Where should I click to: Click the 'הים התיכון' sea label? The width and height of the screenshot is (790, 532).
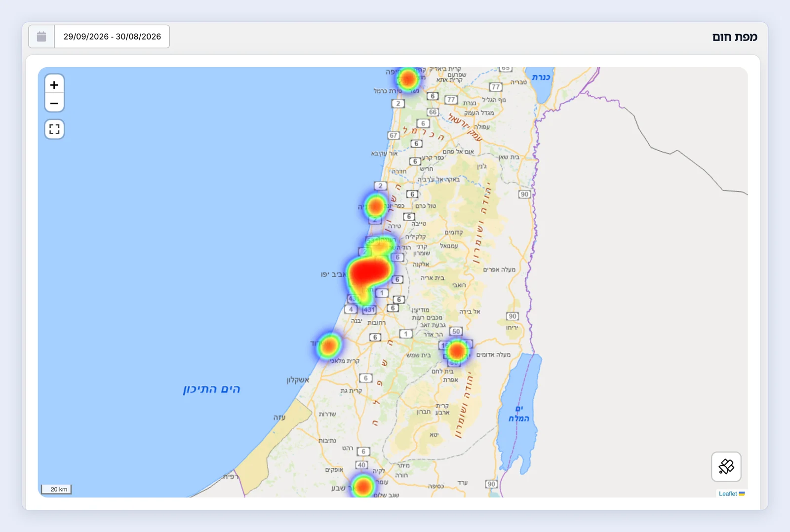click(211, 389)
